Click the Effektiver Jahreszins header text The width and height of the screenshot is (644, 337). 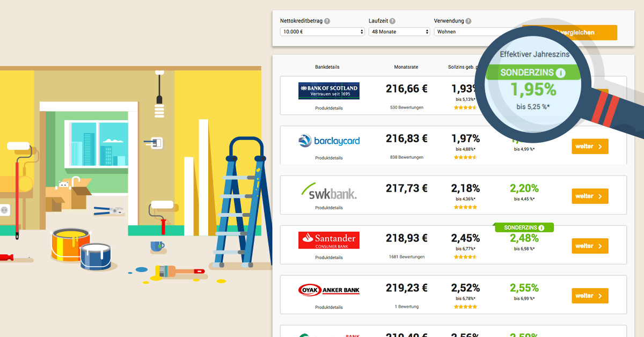click(535, 54)
